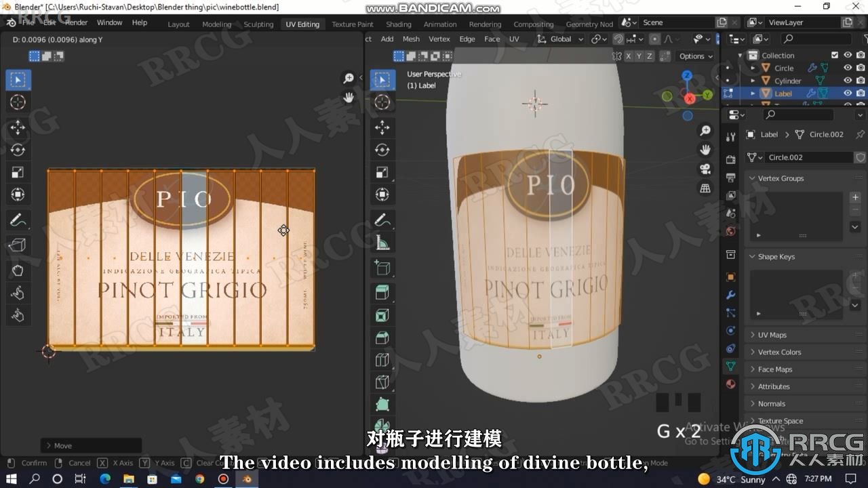Switch to orthographic grid view toggle
Image resolution: width=868 pixels, height=488 pixels.
coord(705,188)
